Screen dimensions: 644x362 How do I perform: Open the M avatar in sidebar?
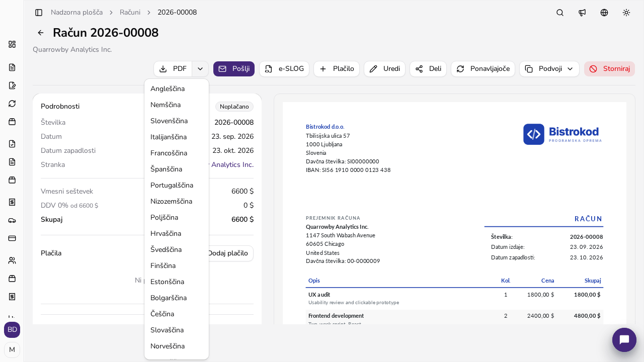click(x=12, y=350)
